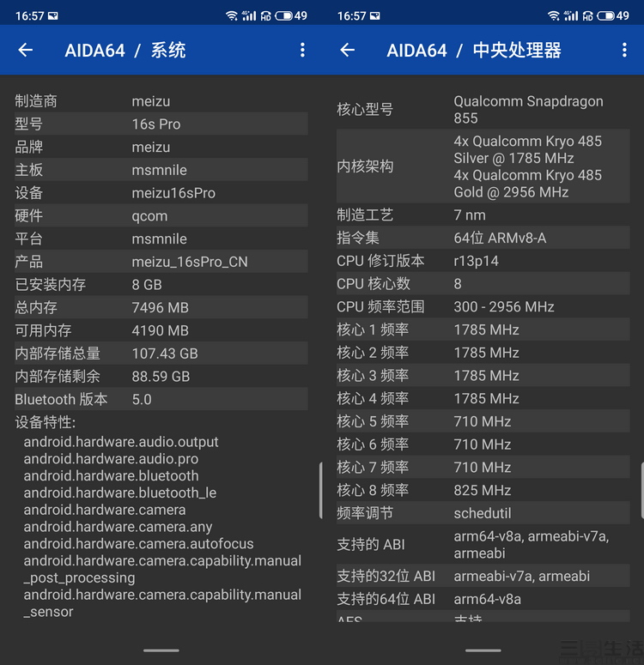Select the 支持的 ABI row

[483, 544]
